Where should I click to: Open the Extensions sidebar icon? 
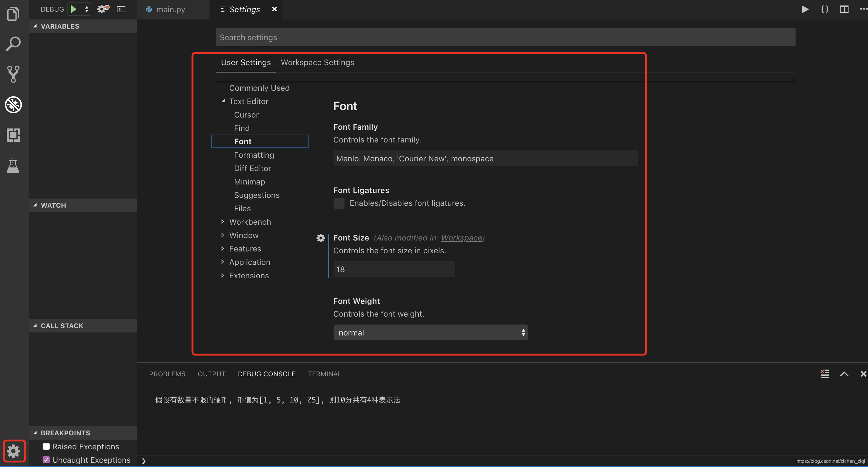click(x=13, y=135)
